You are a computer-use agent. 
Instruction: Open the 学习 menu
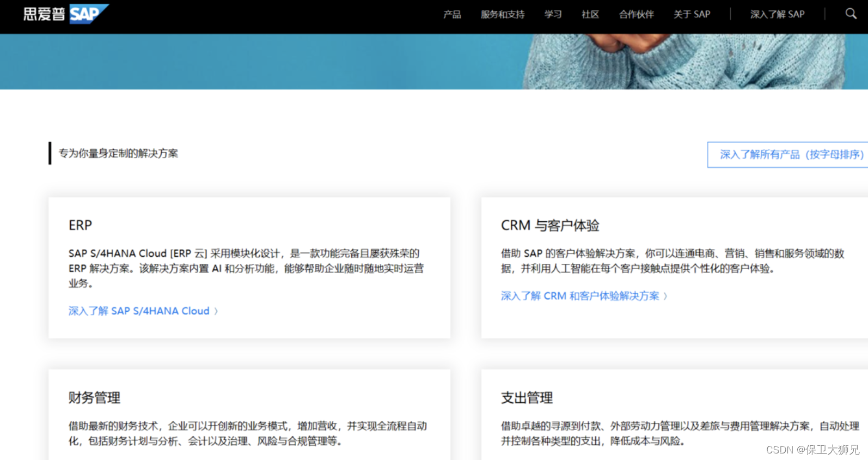[x=553, y=14]
